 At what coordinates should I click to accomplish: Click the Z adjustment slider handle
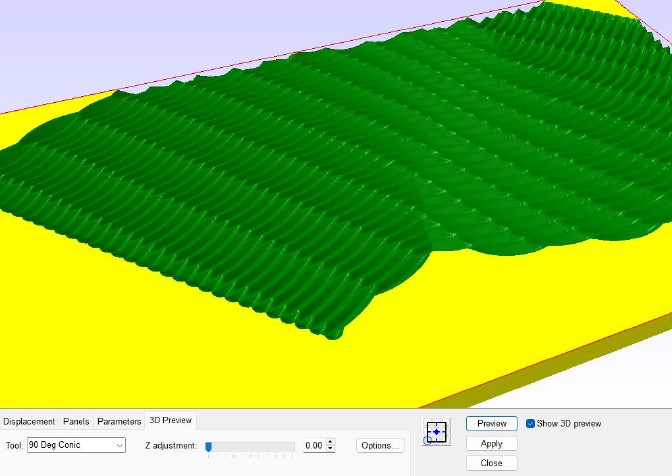[208, 446]
